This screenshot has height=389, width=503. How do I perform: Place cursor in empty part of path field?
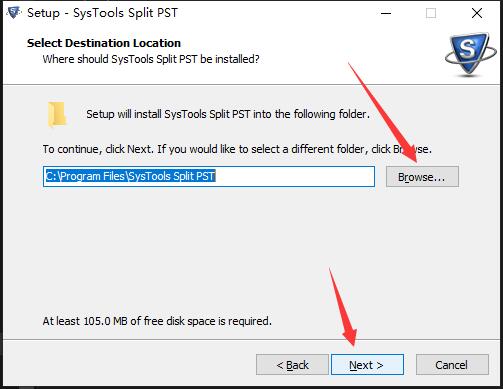point(295,176)
